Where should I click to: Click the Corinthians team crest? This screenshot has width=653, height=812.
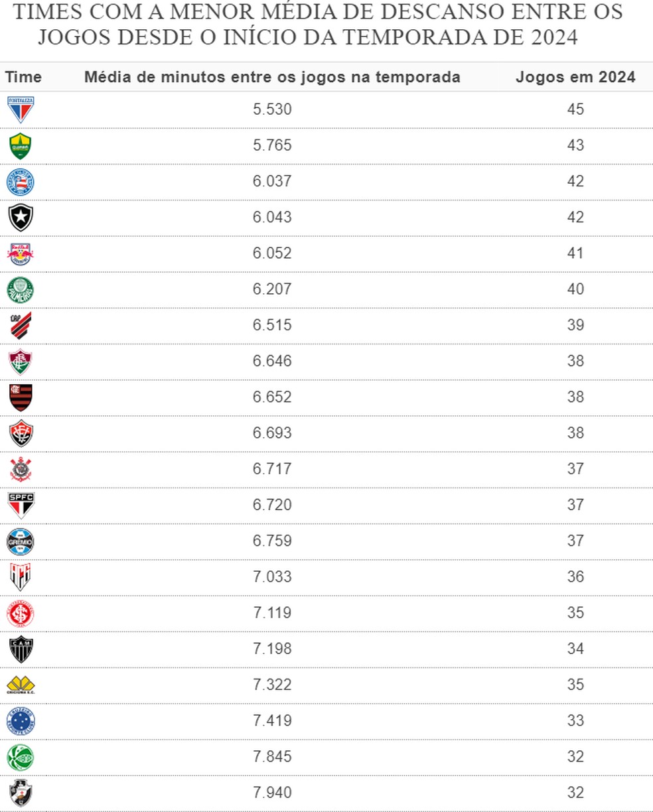[21, 469]
